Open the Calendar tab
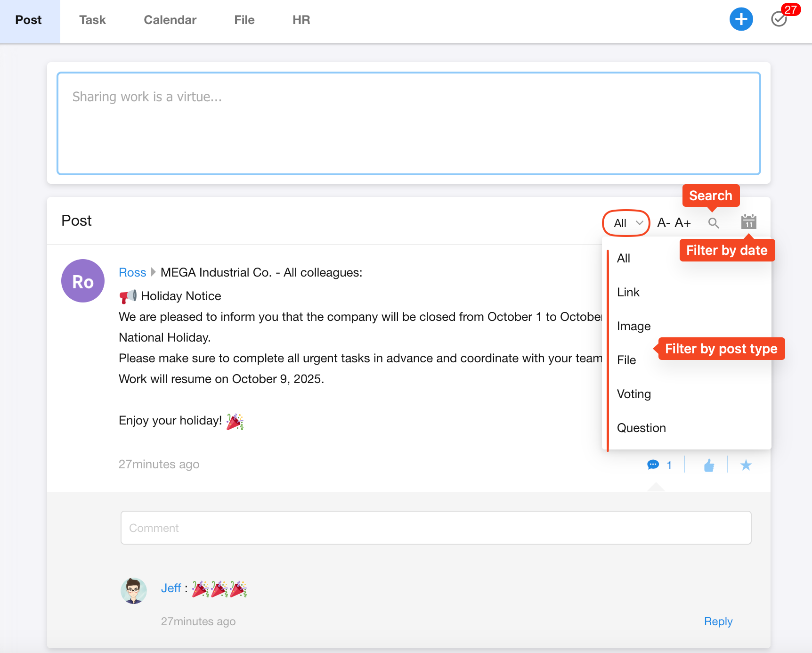This screenshot has width=812, height=653. 170,20
